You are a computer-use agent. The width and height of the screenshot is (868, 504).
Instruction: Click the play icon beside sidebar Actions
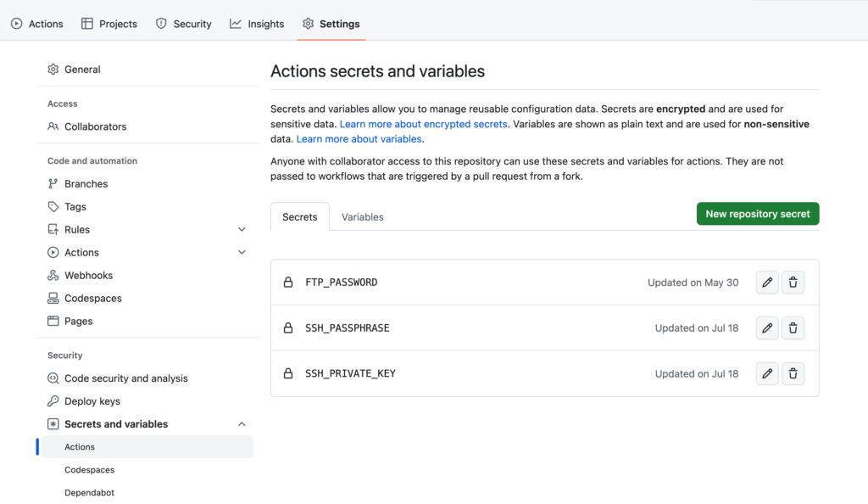(x=53, y=252)
